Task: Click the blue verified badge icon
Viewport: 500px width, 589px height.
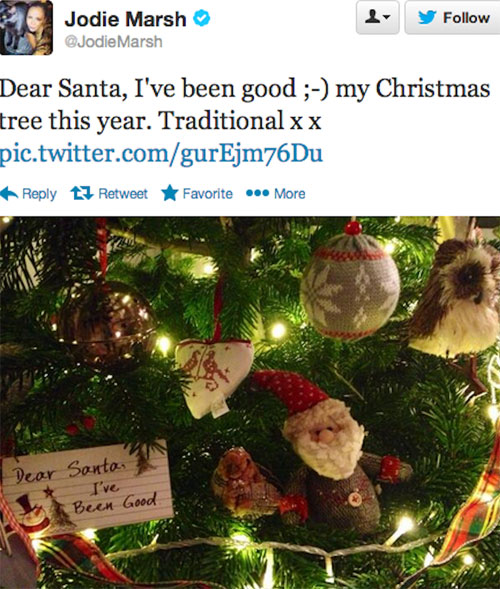Action: click(202, 18)
